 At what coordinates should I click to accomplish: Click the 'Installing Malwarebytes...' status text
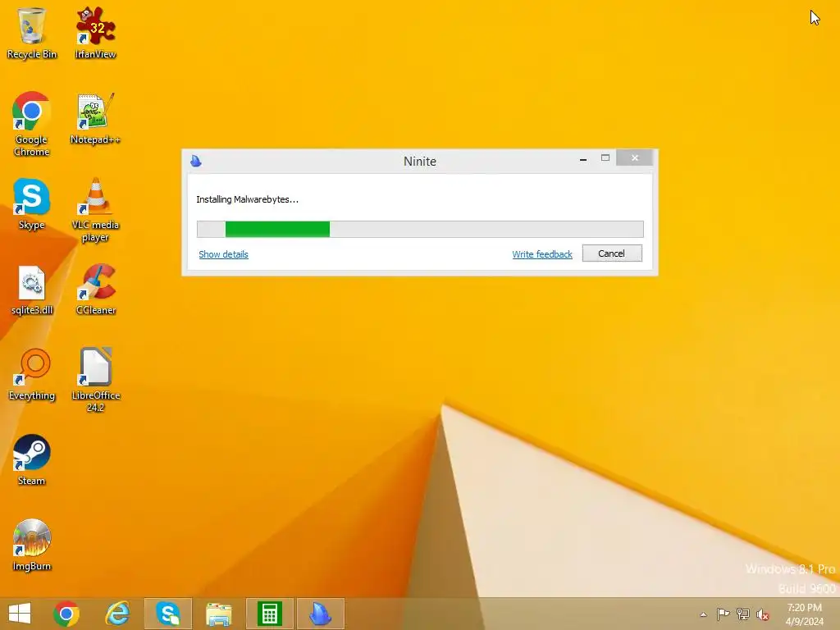[248, 199]
